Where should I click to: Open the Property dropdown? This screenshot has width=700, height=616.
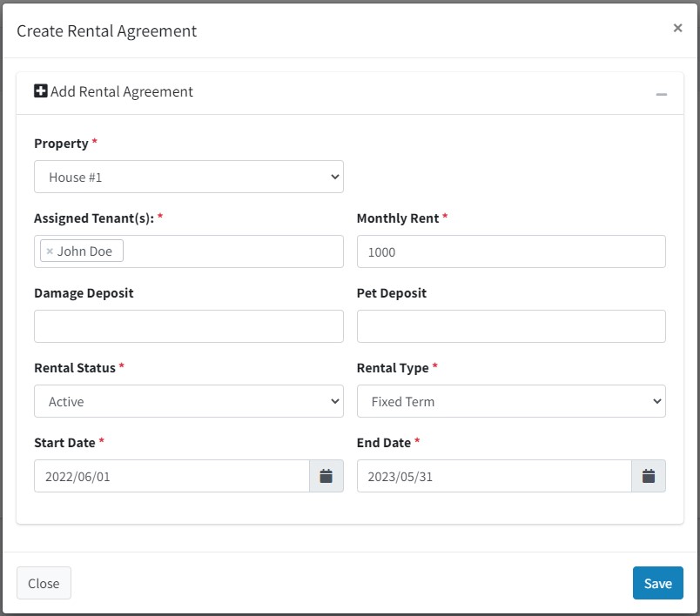pos(189,177)
